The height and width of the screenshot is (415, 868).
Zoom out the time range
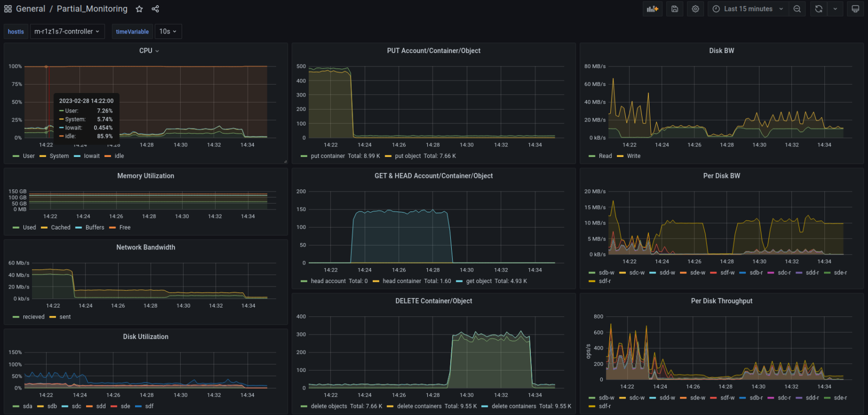coord(797,9)
